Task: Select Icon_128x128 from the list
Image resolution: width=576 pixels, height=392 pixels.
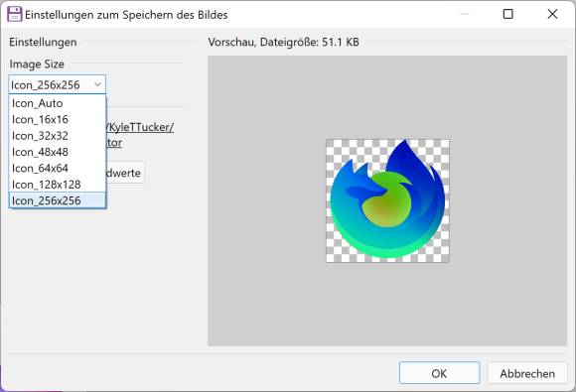Action: (58, 184)
